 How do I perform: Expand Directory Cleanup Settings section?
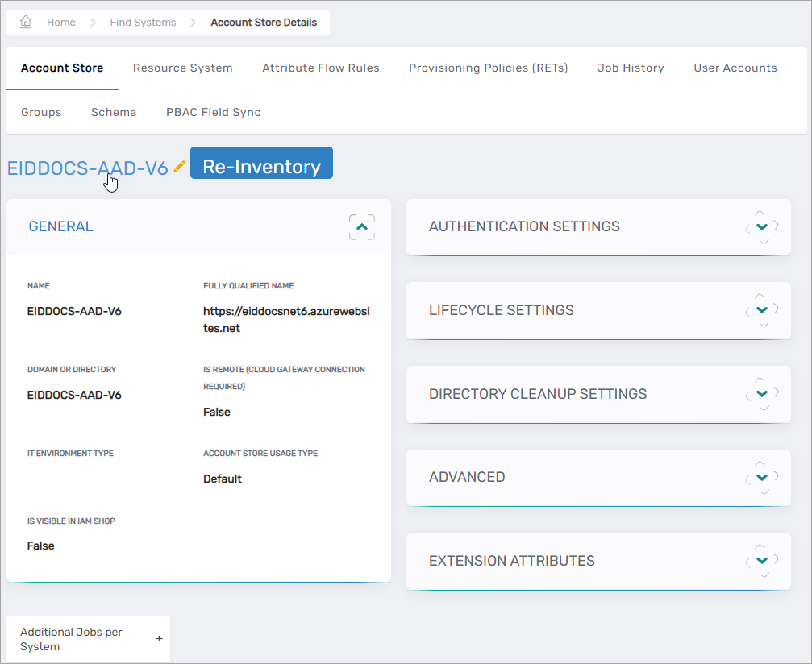[762, 394]
